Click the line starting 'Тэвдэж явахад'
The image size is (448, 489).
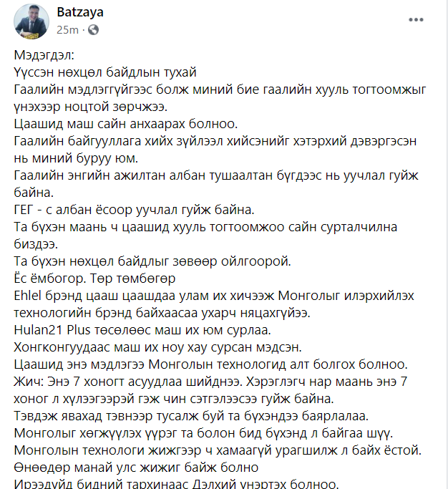tap(191, 416)
